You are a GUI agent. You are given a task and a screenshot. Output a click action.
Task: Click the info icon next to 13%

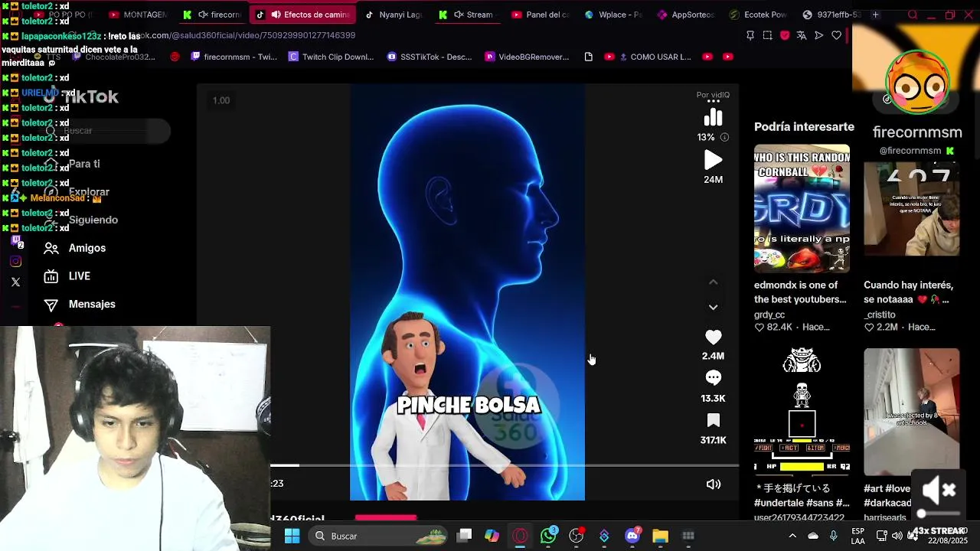click(724, 137)
